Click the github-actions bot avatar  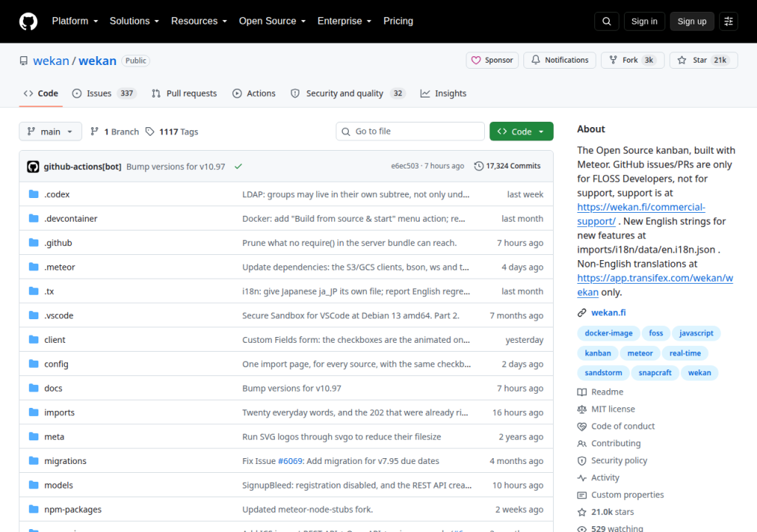(x=33, y=166)
